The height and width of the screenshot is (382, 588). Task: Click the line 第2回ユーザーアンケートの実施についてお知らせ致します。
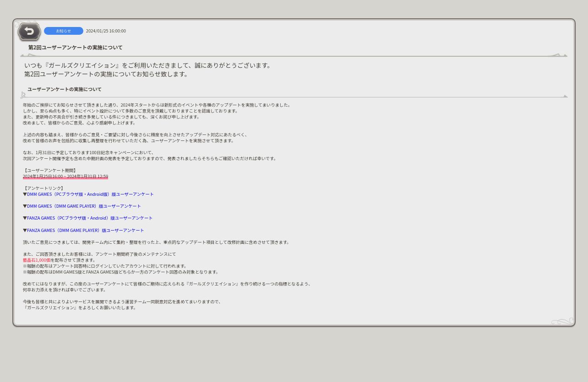point(107,74)
